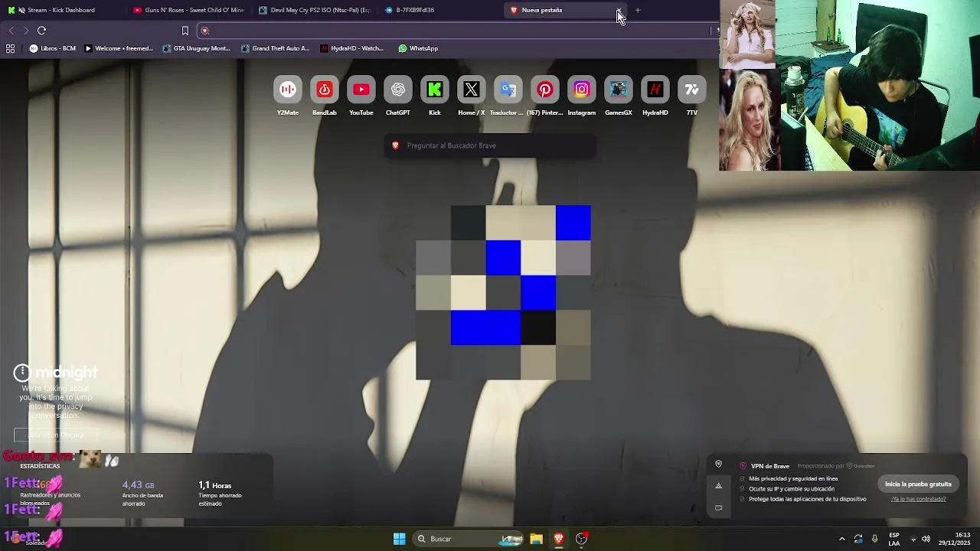Open the Instagram shortcut tile
Screen dimensions: 980x551
(582, 90)
